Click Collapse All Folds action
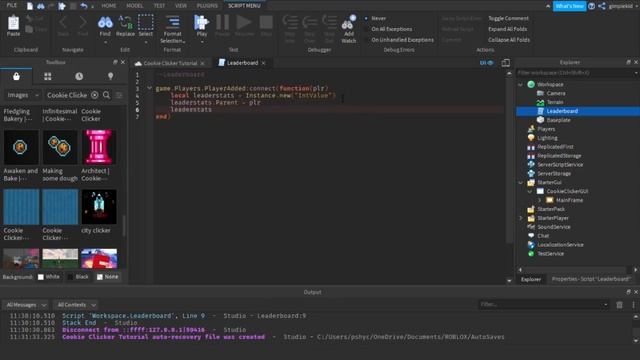This screenshot has width=640, height=360. tap(509, 40)
